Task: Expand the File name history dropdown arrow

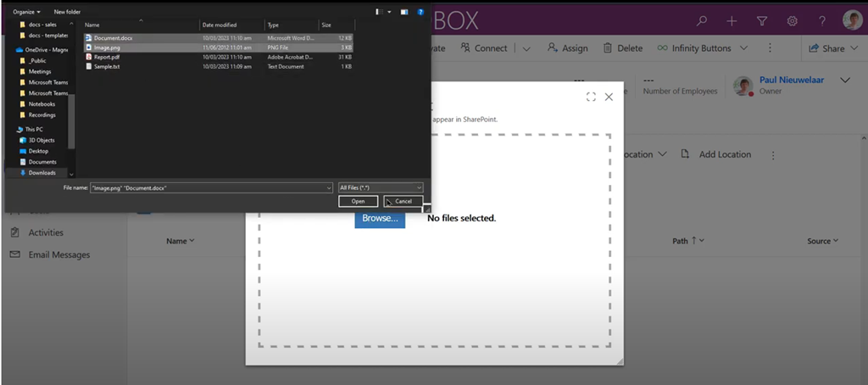Action: 330,187
